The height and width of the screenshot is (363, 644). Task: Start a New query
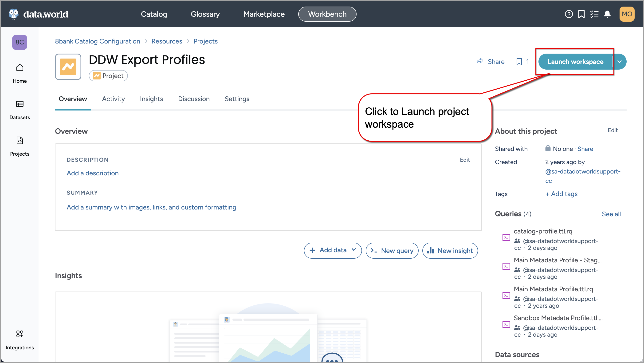pyautogui.click(x=392, y=250)
